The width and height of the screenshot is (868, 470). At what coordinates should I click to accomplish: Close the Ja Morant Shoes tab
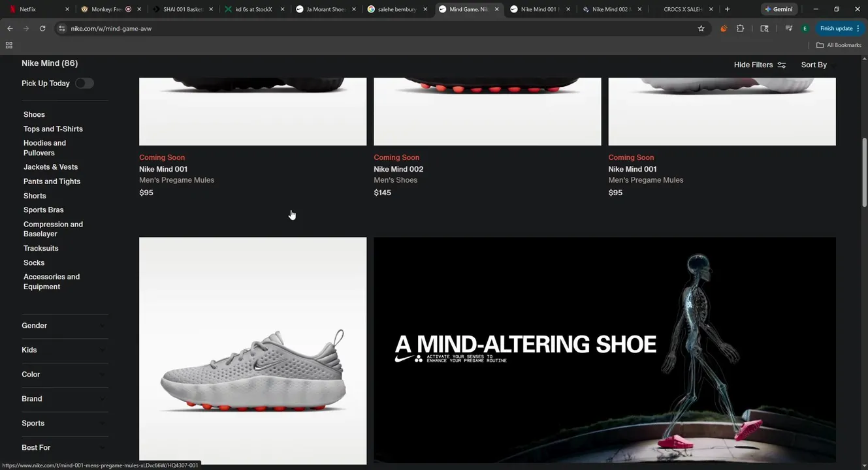(354, 9)
